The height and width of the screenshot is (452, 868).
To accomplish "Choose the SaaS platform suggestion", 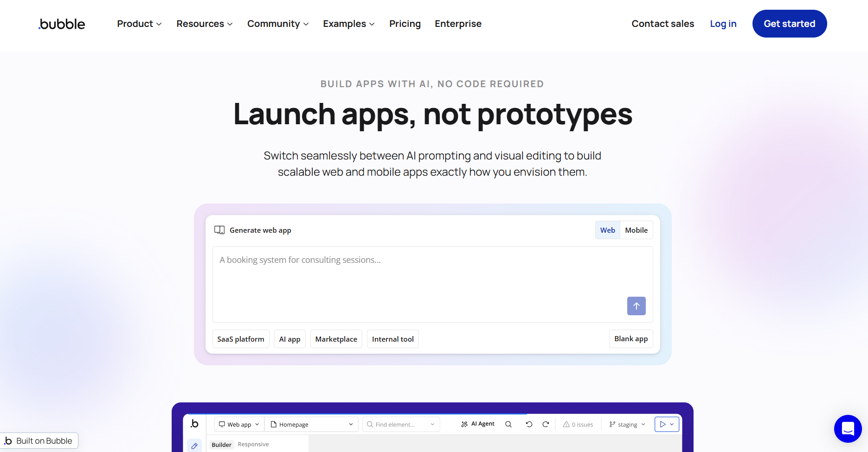I will point(241,339).
